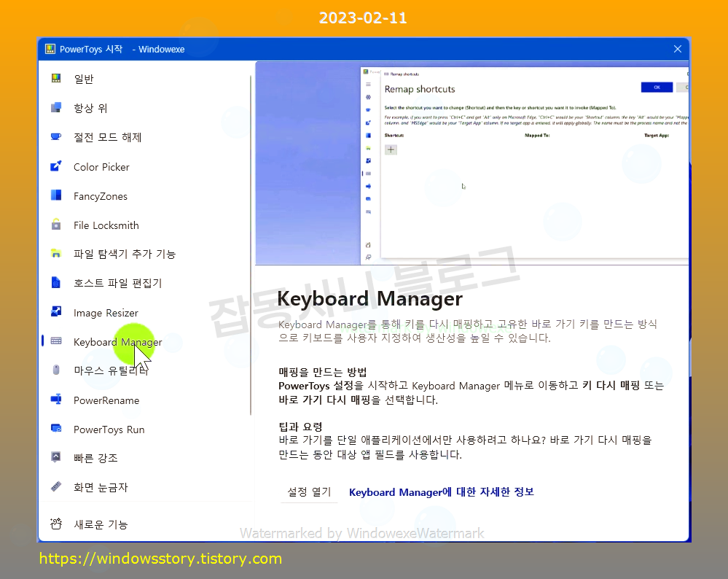
Task: Select 절전 모드 해제 in the sidebar
Action: [107, 138]
